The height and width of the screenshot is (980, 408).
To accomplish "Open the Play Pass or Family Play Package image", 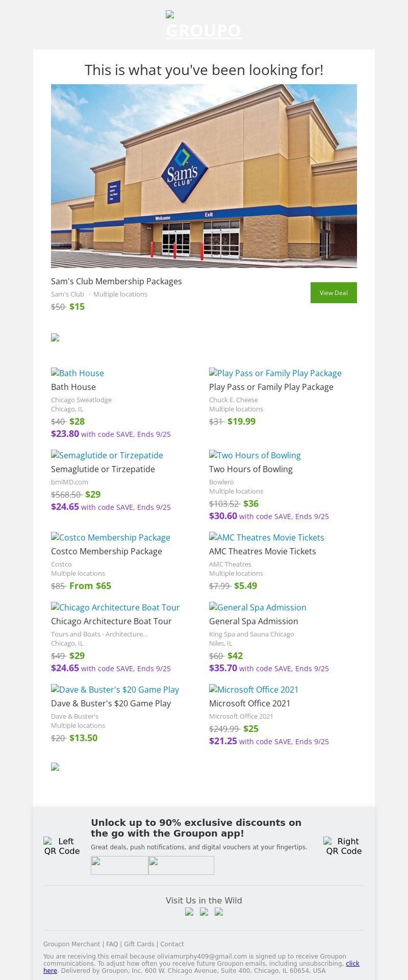I will 275,373.
